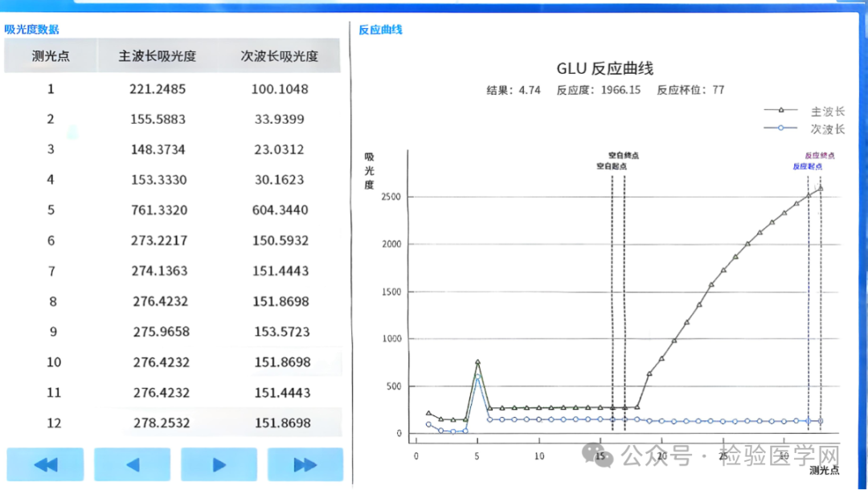
Task: Select row 5 with absorbance 761.3320
Action: pyautogui.click(x=158, y=210)
